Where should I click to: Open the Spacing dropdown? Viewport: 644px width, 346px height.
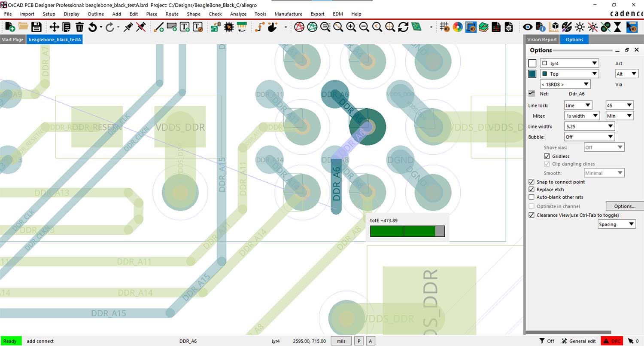617,224
